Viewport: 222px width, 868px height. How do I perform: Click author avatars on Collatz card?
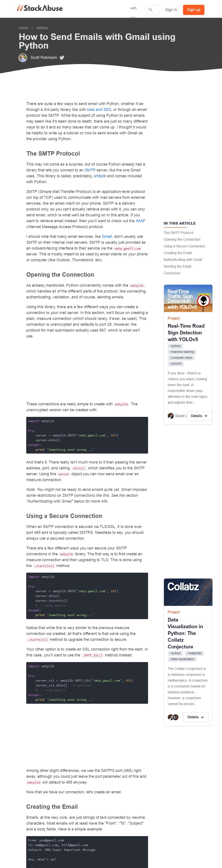coord(173,717)
